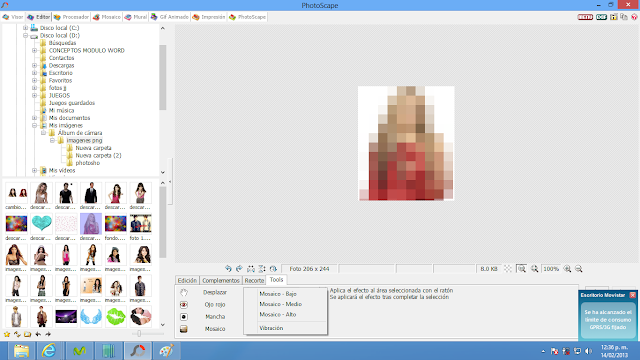Switch to the Edición tab
This screenshot has width=640, height=360.
(187, 280)
